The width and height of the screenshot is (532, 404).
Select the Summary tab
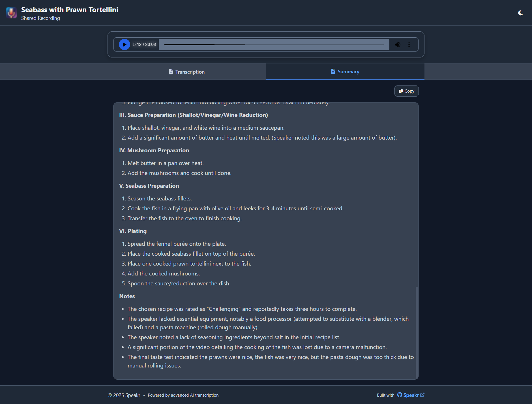coord(345,72)
